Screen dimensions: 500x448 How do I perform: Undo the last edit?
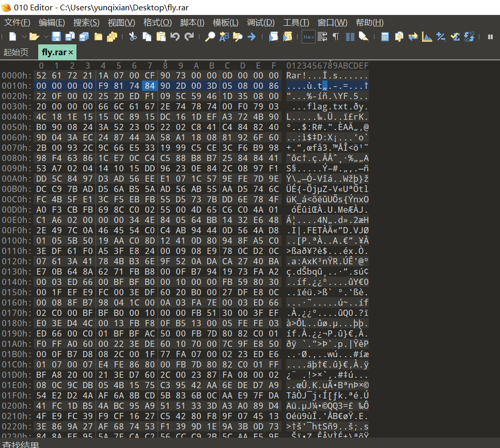click(175, 37)
